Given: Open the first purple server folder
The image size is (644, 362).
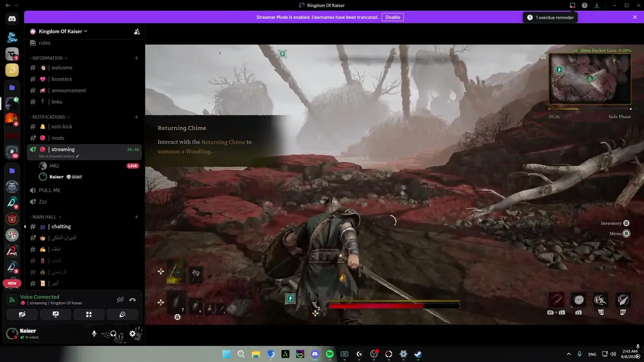Looking at the screenshot, I should tap(12, 87).
